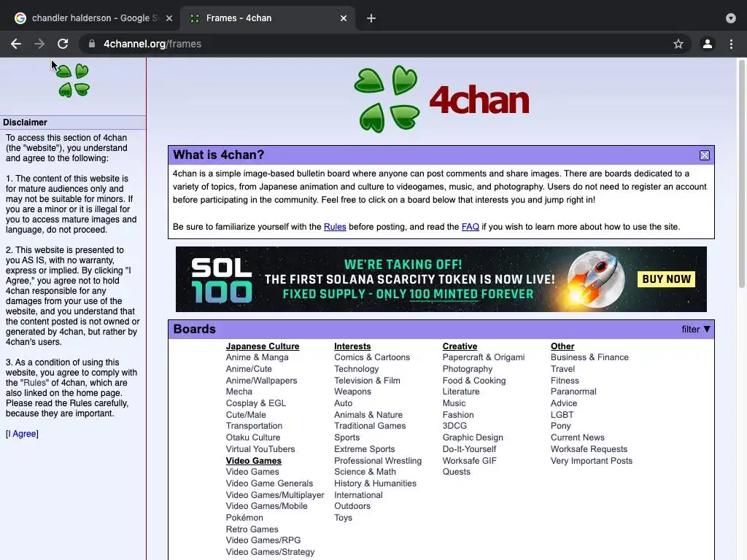Open the Weapons board
The width and height of the screenshot is (747, 560).
point(352,392)
